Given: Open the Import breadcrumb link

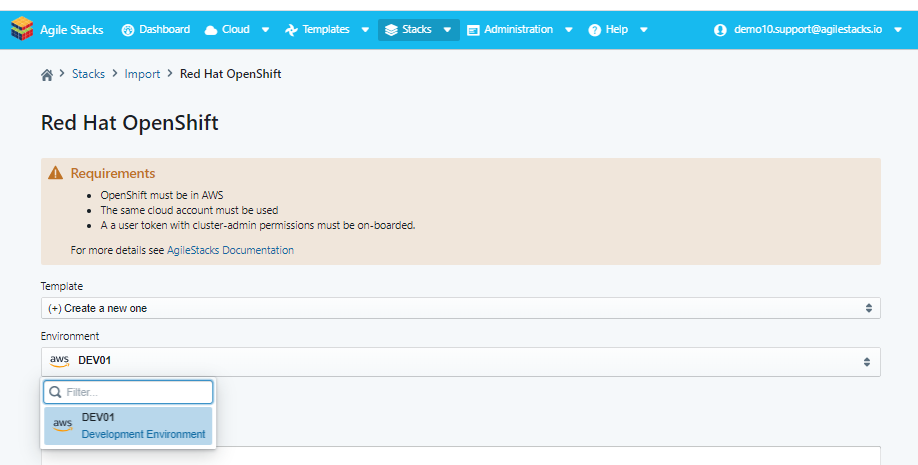Looking at the screenshot, I should (142, 74).
